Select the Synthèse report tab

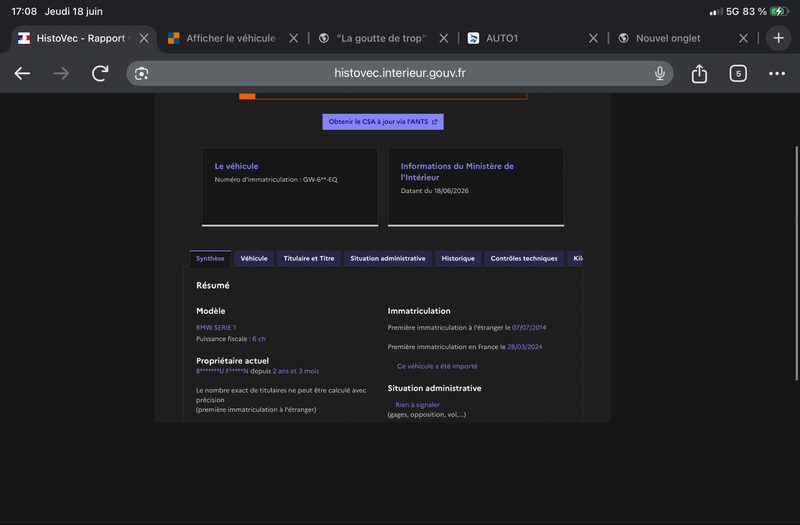click(210, 259)
